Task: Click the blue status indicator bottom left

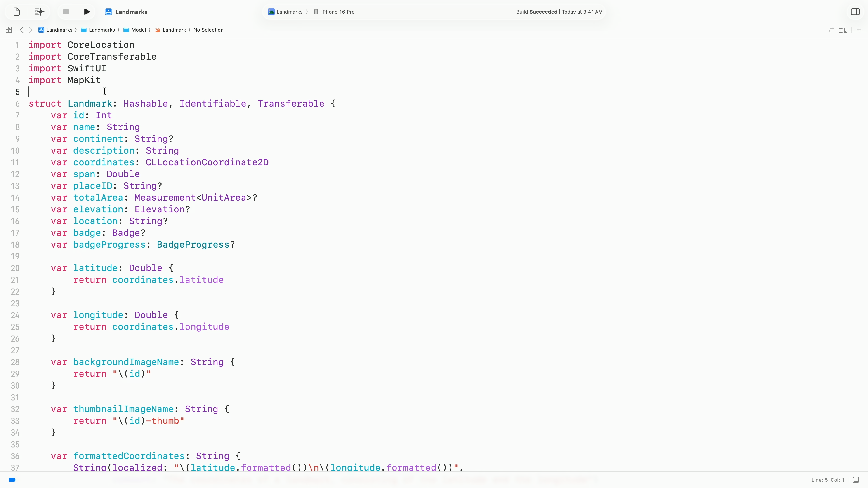Action: point(12,480)
